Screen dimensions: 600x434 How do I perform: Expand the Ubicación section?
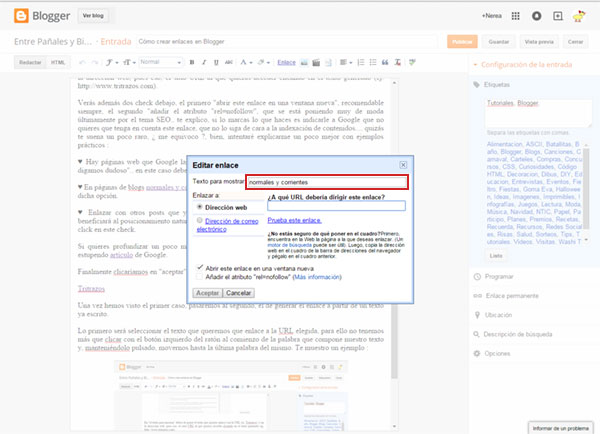pos(493,315)
